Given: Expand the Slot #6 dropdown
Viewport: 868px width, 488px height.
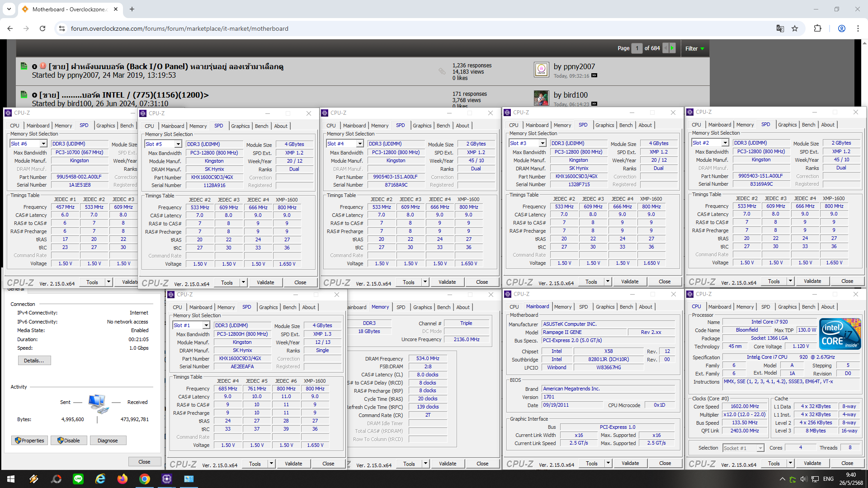Looking at the screenshot, I should (43, 144).
